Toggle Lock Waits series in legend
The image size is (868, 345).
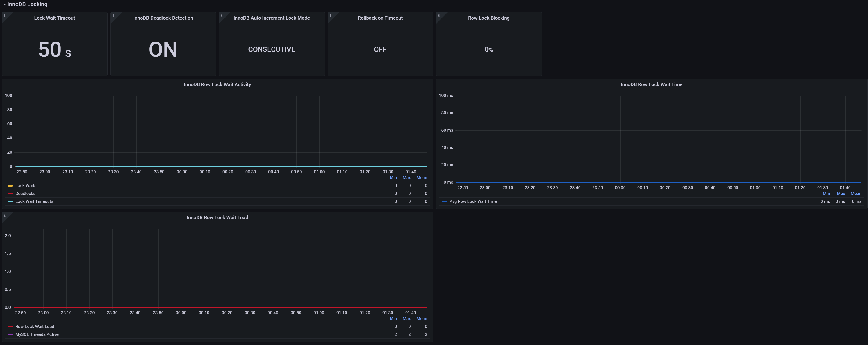click(x=26, y=186)
